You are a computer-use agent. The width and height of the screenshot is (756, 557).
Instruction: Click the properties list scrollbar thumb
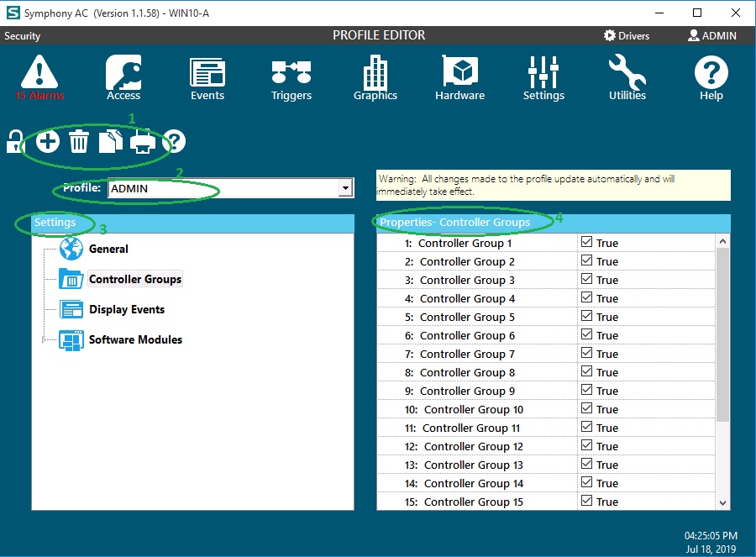[x=722, y=334]
